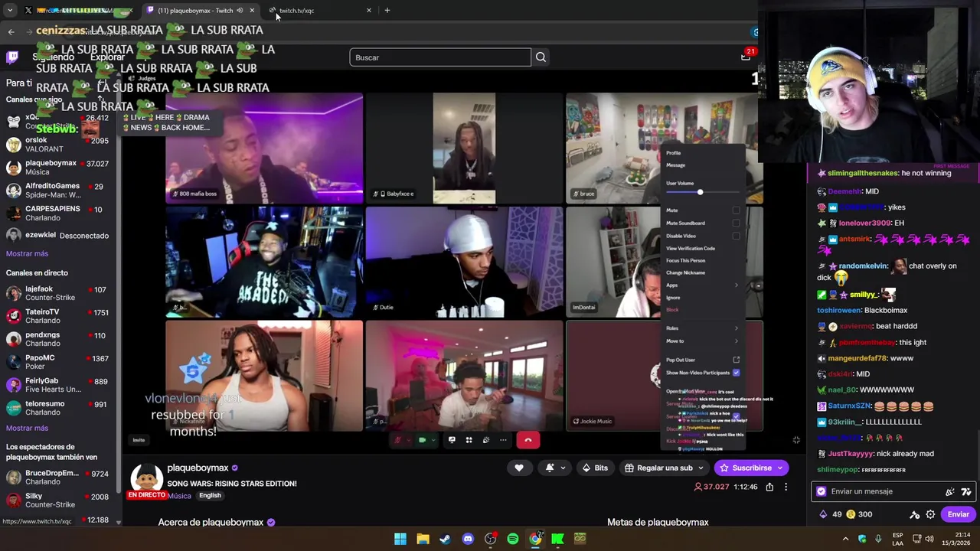Click the search magnifier button
980x551 pixels.
click(541, 57)
